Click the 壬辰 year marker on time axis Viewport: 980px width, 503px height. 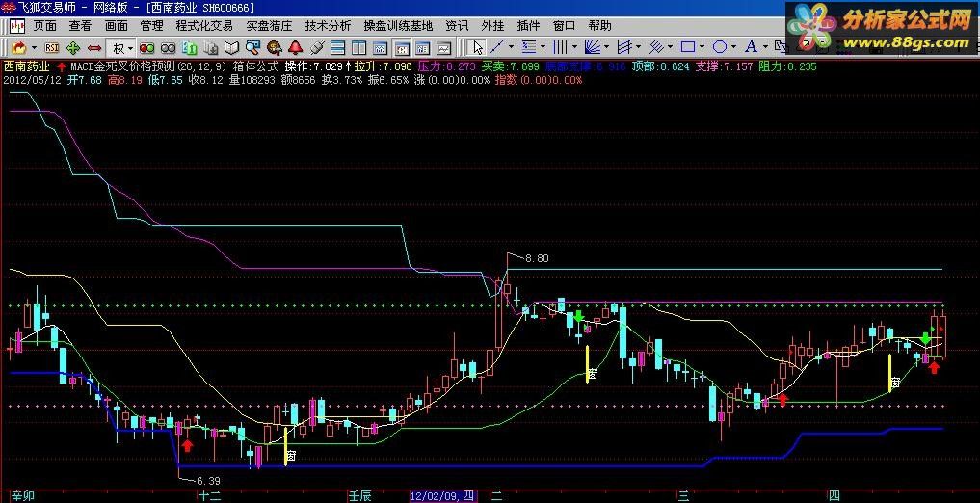(360, 496)
